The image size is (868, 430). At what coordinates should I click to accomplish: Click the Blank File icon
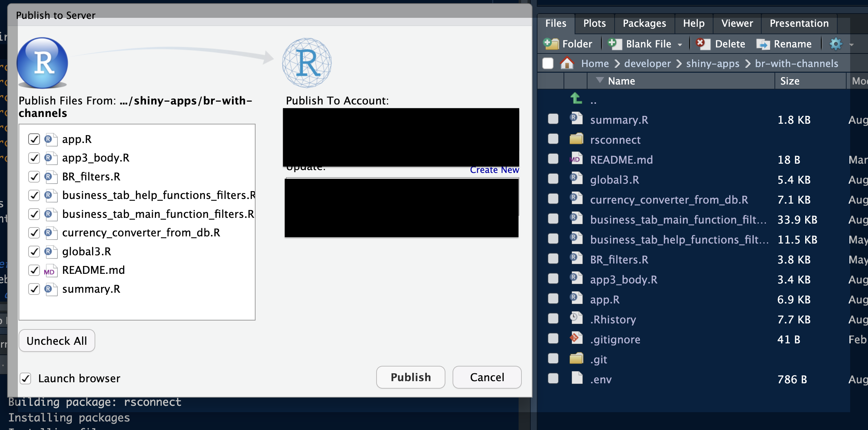click(x=615, y=43)
